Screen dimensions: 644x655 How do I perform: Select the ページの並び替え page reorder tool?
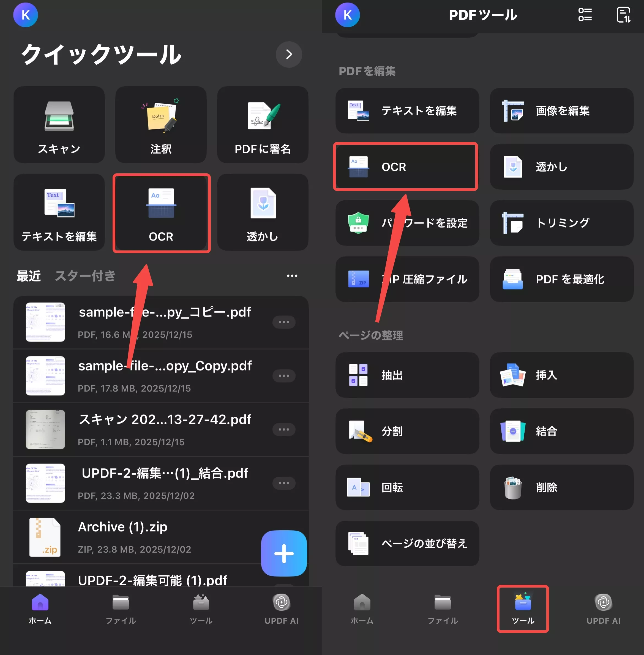[x=407, y=544]
